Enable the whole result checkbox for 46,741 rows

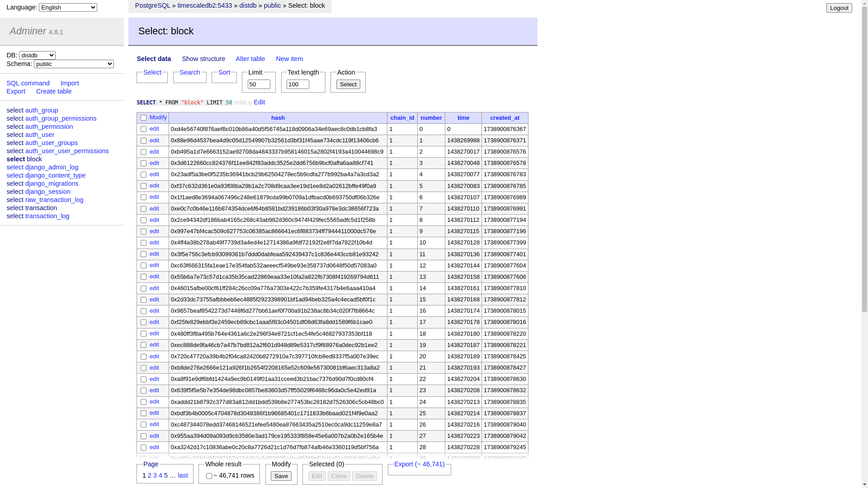(208, 476)
